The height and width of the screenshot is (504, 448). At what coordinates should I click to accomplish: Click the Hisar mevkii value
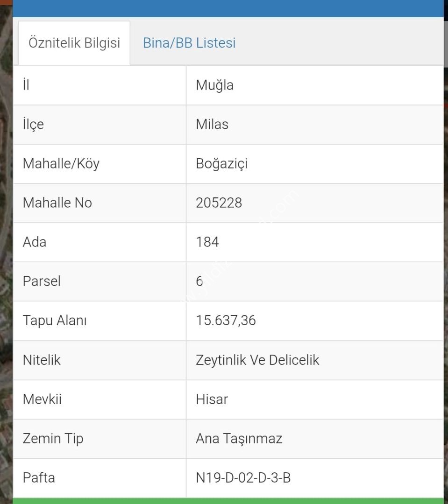(212, 399)
